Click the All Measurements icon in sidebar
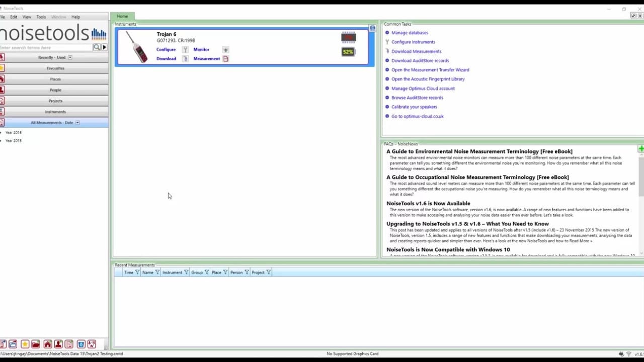Screen dimensions: 644x362 click(2, 123)
